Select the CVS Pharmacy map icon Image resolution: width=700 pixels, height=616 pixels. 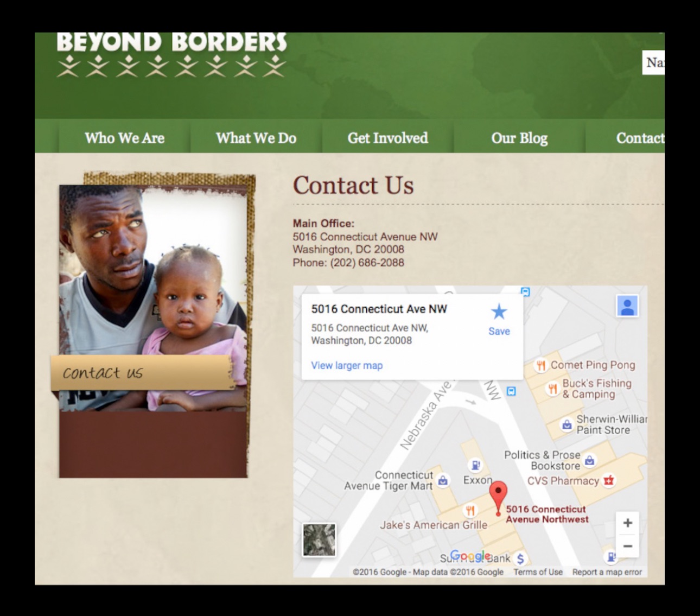pyautogui.click(x=609, y=480)
